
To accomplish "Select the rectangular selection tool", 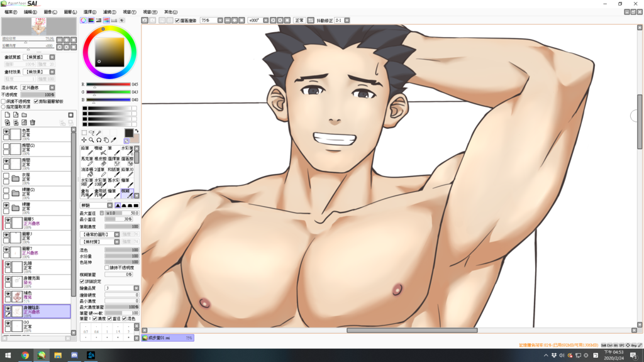I will click(x=84, y=133).
